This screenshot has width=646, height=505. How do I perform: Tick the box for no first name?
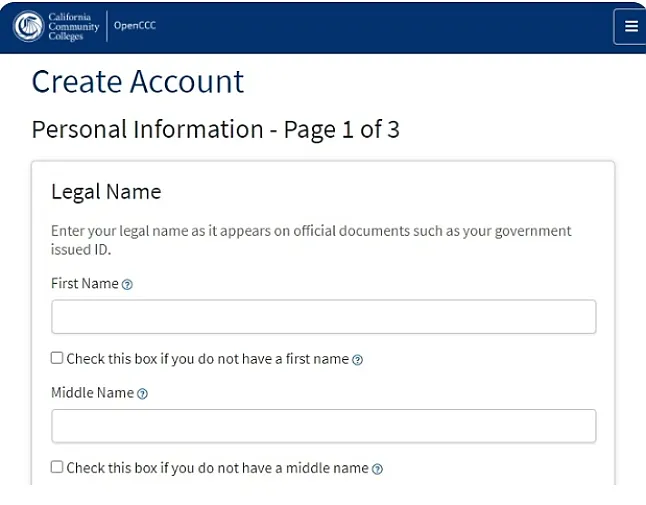[57, 358]
